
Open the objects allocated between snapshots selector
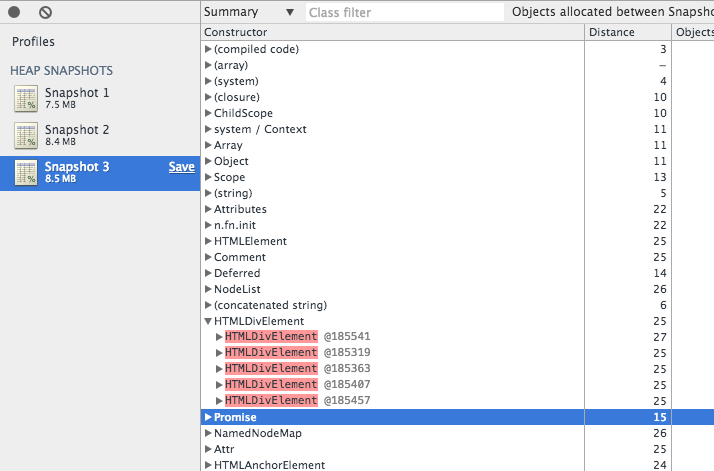(x=612, y=12)
